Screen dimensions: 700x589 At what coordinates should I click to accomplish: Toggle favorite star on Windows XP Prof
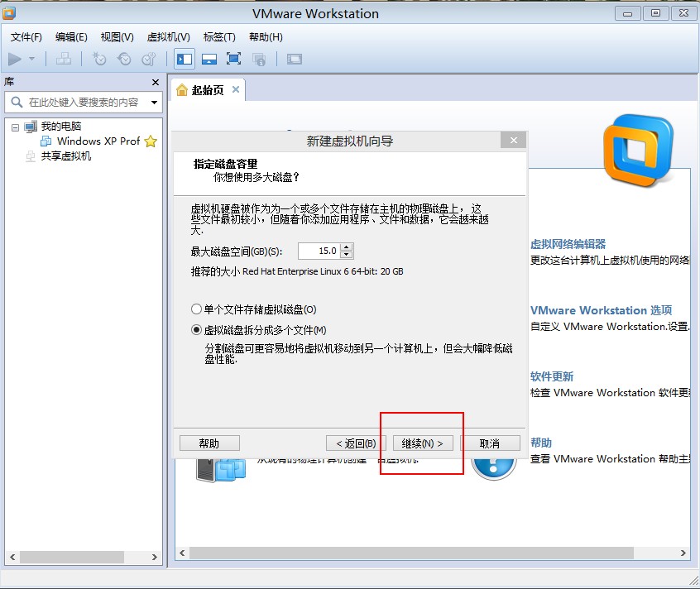(x=151, y=141)
